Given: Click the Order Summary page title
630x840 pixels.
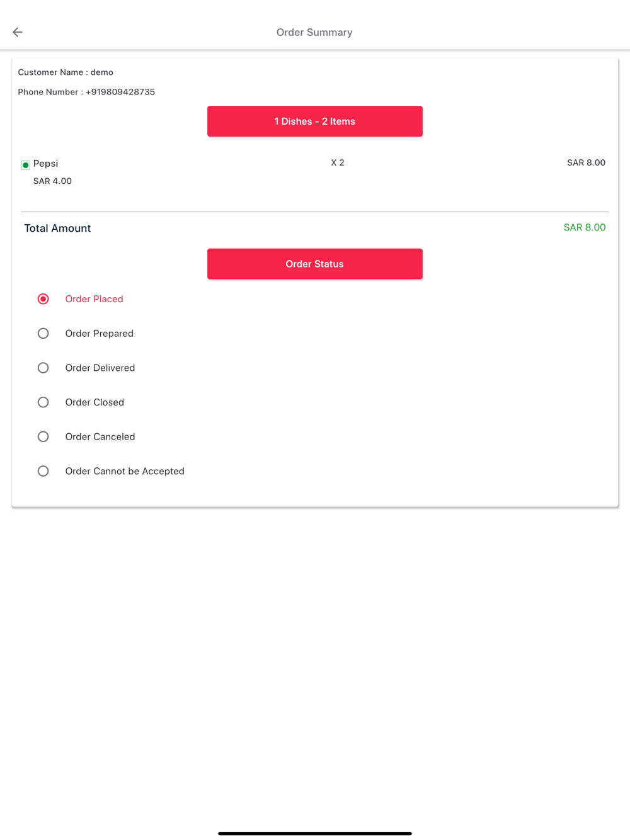Looking at the screenshot, I should click(314, 33).
